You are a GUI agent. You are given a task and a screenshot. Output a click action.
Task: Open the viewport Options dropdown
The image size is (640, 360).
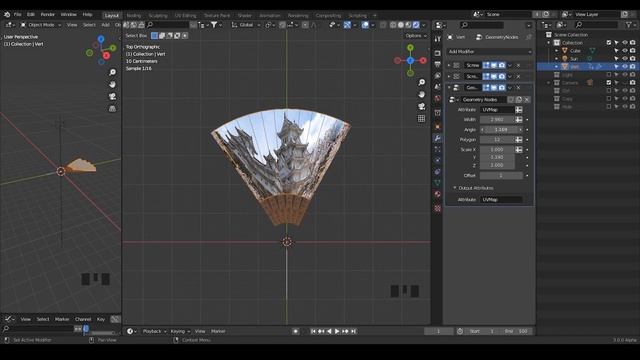coord(416,36)
